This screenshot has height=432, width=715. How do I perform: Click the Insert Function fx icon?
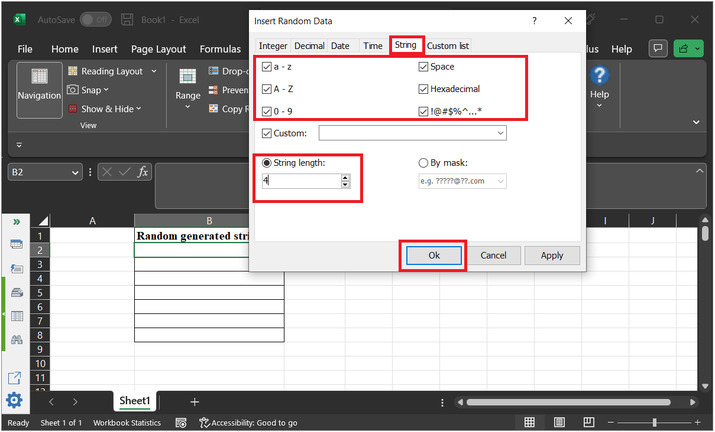click(143, 172)
